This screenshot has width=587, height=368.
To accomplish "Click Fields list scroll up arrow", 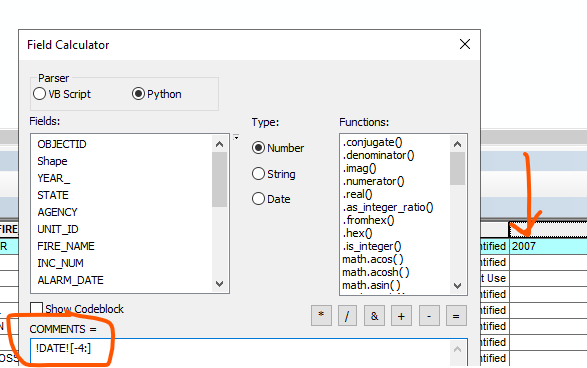I will coord(219,144).
